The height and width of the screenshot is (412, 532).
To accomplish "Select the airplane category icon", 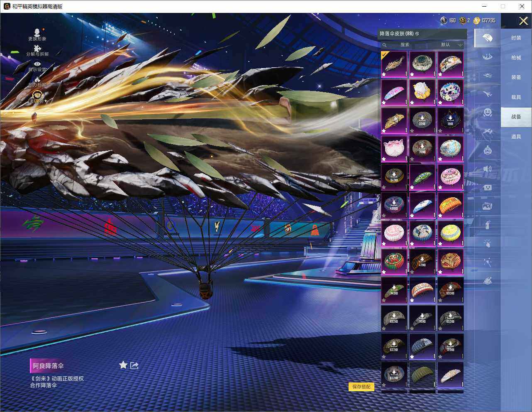I will pyautogui.click(x=488, y=94).
